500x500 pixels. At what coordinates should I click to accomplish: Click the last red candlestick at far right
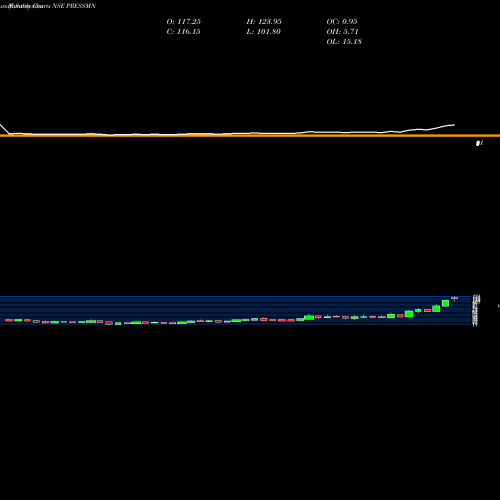click(x=454, y=298)
